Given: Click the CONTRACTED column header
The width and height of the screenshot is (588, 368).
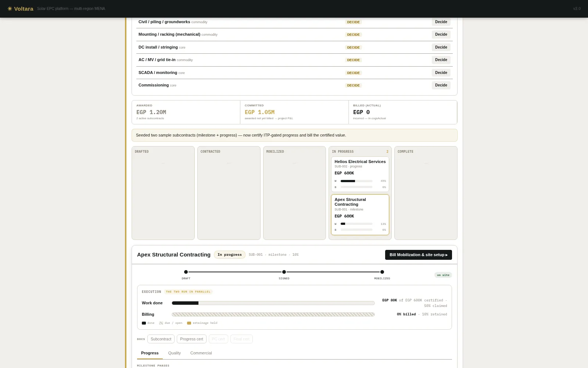Looking at the screenshot, I should tap(210, 152).
